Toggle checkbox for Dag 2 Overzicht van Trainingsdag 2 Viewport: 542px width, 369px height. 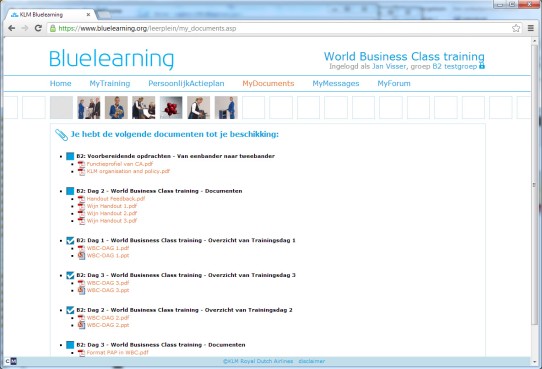coord(70,310)
